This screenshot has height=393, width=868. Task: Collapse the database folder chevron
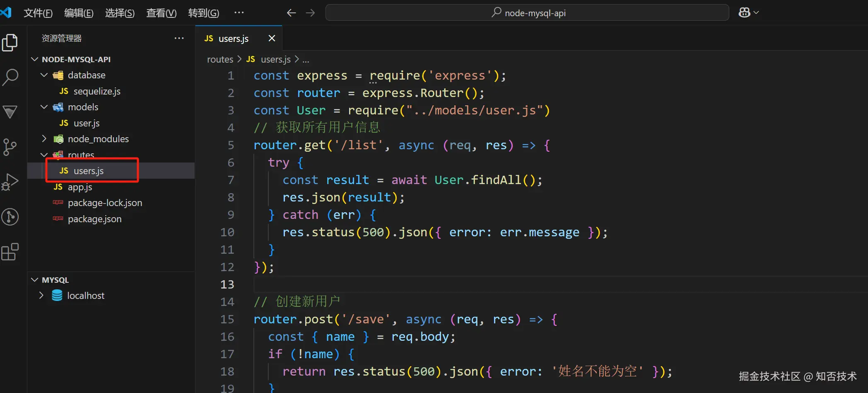(x=44, y=75)
